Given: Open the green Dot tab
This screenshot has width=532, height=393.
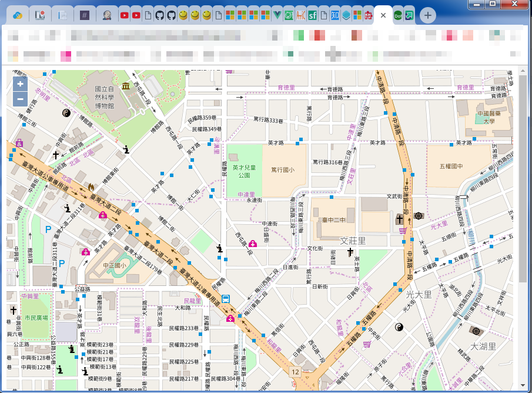Looking at the screenshot, I should click(x=398, y=15).
